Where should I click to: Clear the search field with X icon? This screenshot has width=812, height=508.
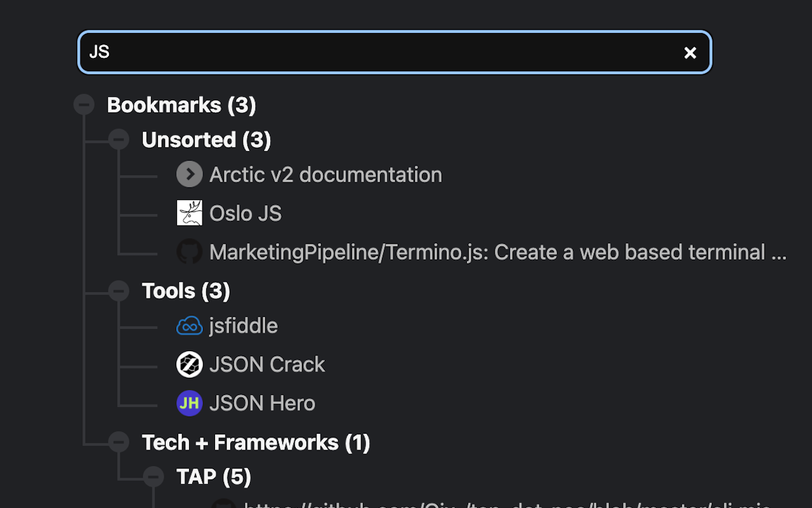(x=690, y=53)
